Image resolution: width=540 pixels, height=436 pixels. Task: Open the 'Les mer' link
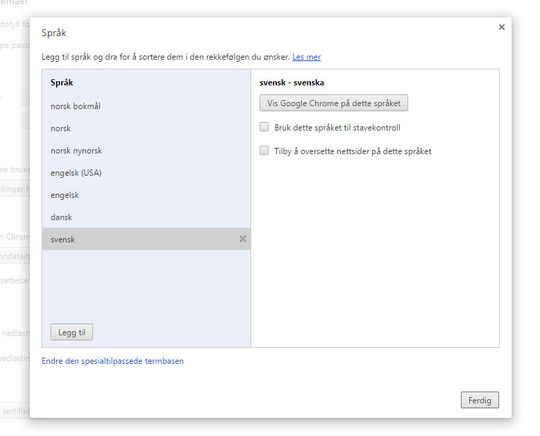307,57
